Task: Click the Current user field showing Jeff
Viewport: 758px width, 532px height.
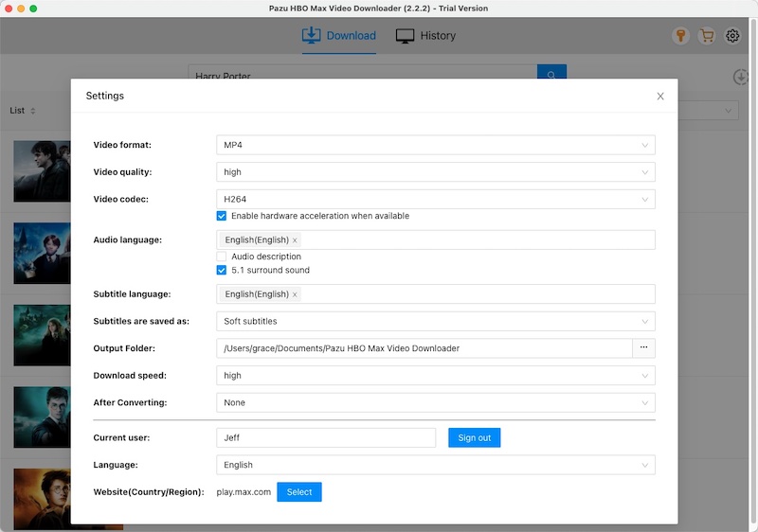Action: click(x=326, y=437)
